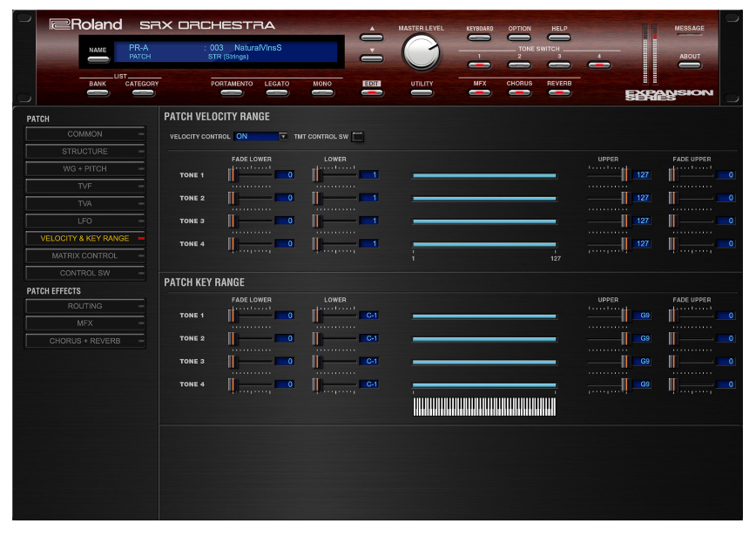756x537 pixels.
Task: Open the CHORUS + REVERB tab
Action: pyautogui.click(x=84, y=341)
